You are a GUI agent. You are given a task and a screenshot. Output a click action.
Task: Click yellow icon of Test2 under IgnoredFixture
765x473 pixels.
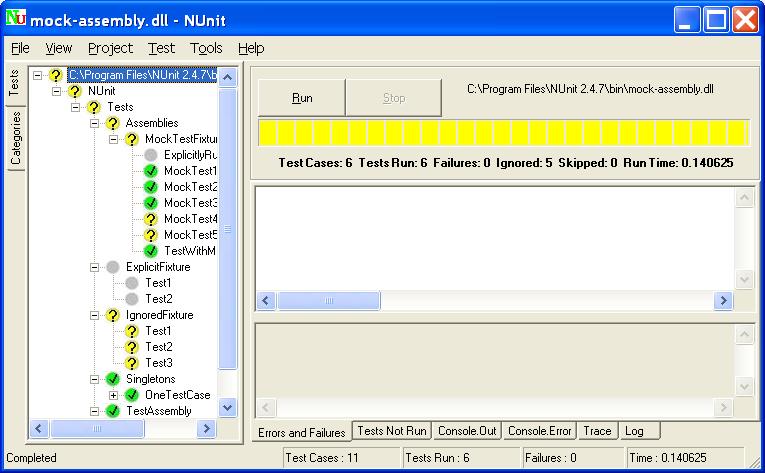point(132,347)
